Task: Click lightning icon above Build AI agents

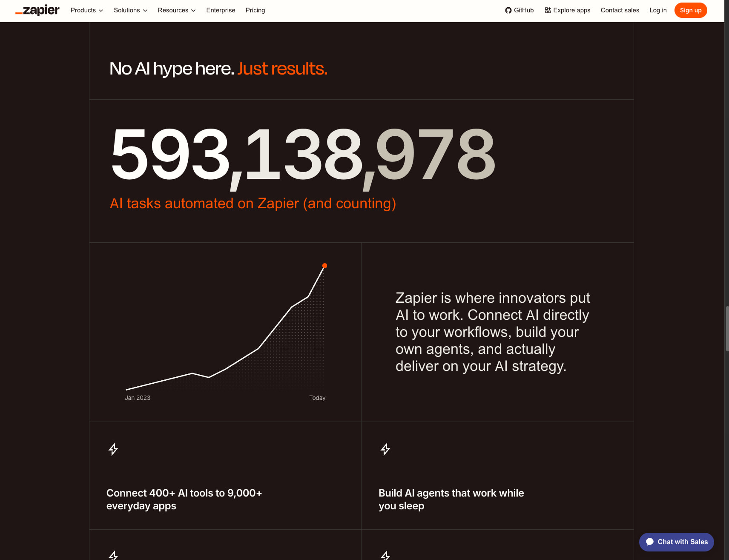Action: pyautogui.click(x=385, y=449)
